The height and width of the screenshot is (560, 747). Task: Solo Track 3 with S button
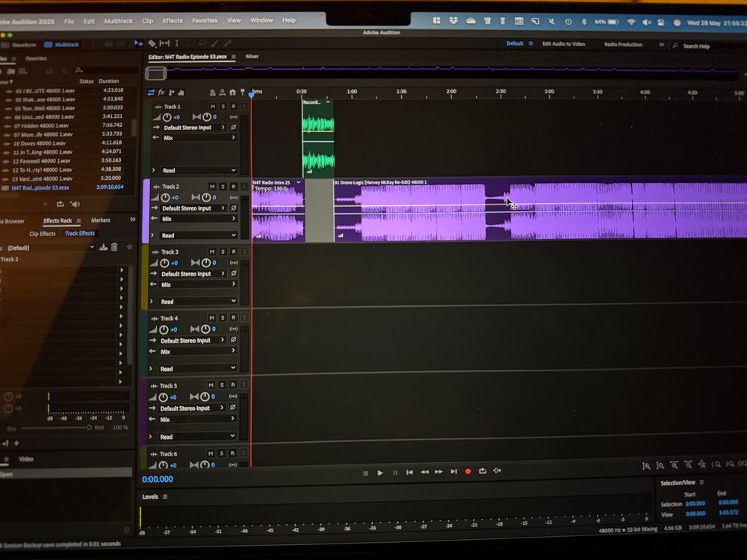tap(223, 252)
